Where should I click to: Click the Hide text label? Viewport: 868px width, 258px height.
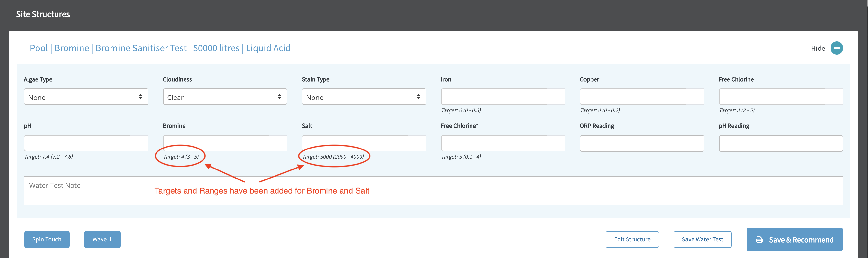pyautogui.click(x=818, y=48)
